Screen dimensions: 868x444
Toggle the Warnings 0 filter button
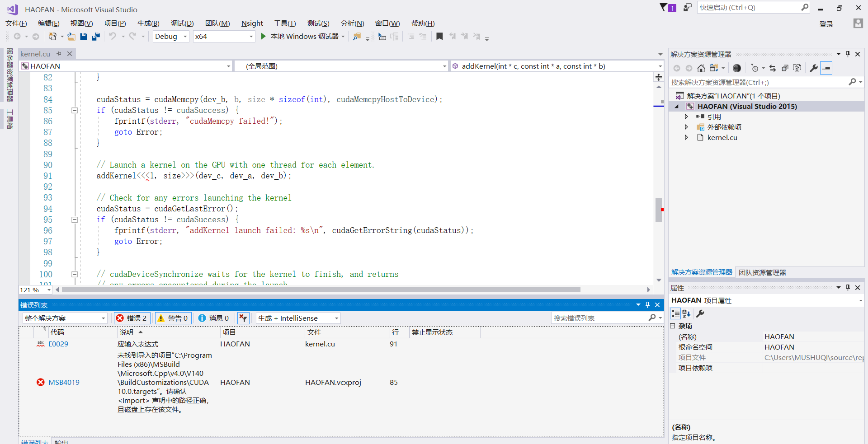click(173, 318)
